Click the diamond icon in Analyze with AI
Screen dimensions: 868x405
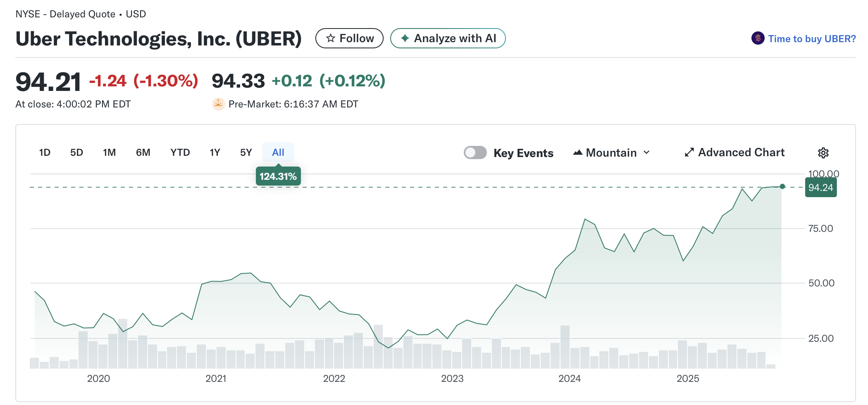click(404, 38)
